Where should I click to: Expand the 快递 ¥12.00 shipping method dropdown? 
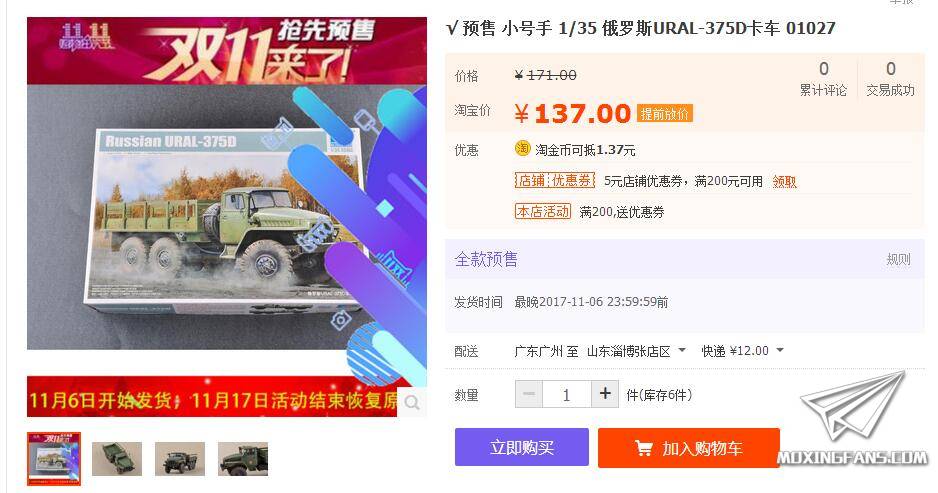742,351
